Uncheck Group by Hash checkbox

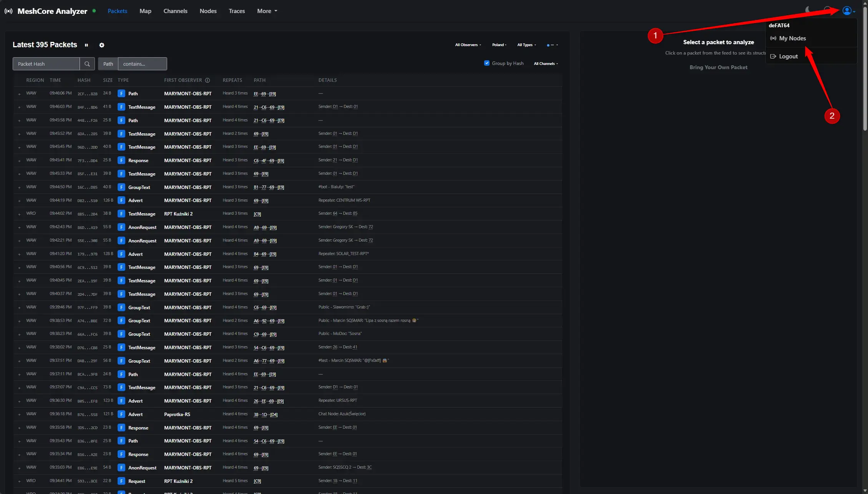click(487, 63)
